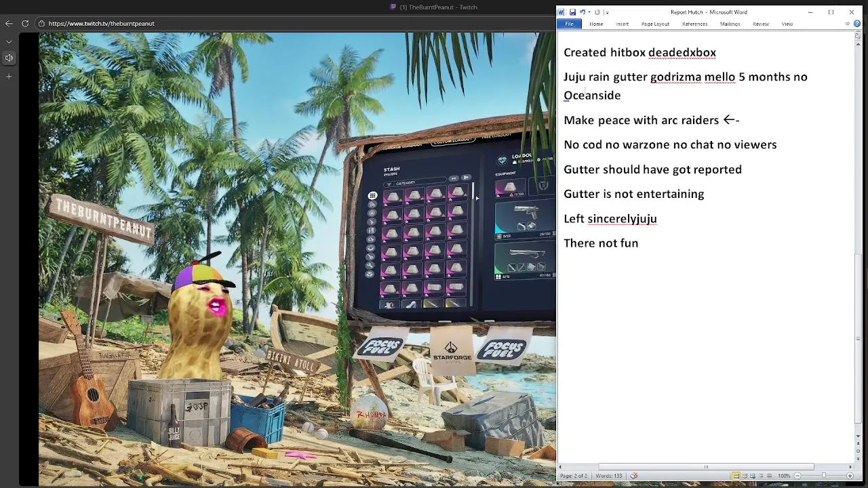Click the word "Oceanside" in document
The width and height of the screenshot is (868, 488).
(x=592, y=96)
